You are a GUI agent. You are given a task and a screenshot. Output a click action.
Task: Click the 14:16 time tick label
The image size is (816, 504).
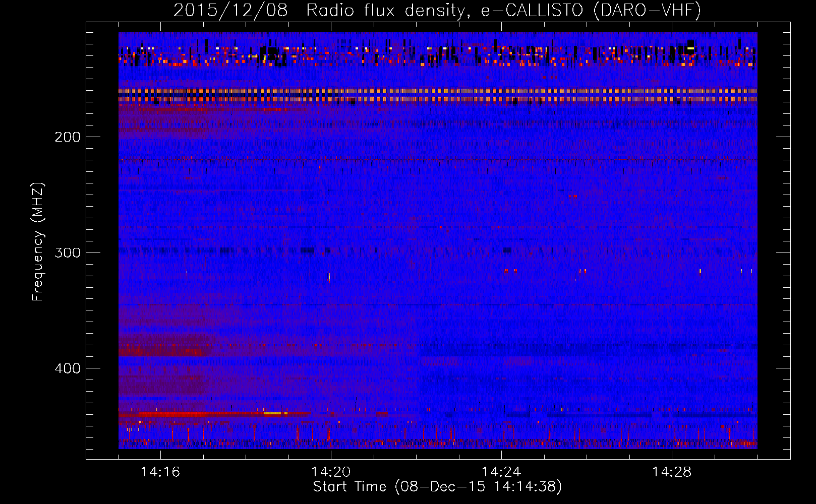(x=160, y=472)
